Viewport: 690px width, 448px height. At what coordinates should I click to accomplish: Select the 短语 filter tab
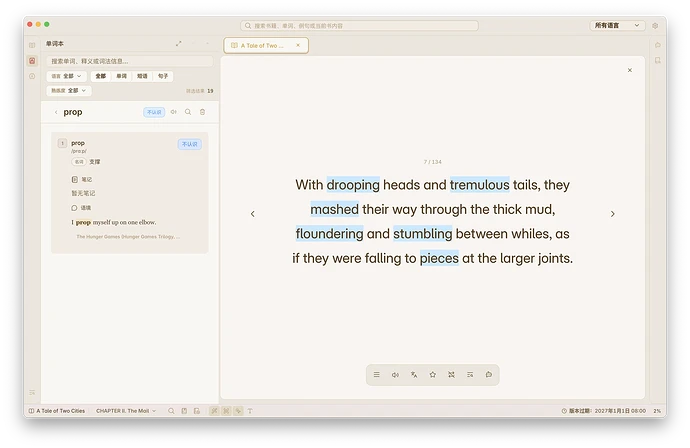[142, 76]
